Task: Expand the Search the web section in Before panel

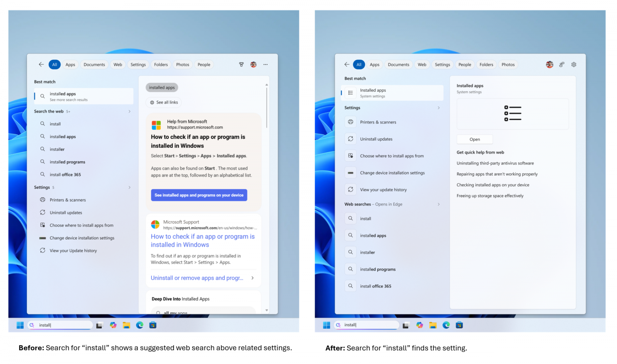Action: click(130, 111)
